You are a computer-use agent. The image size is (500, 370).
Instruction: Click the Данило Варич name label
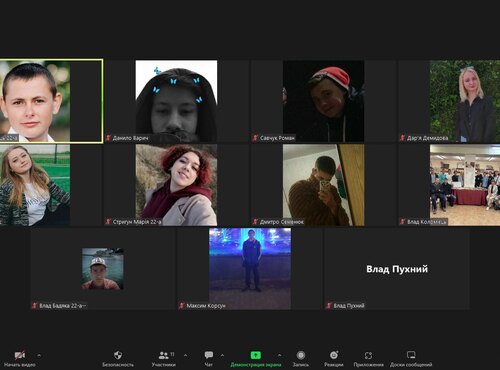130,138
